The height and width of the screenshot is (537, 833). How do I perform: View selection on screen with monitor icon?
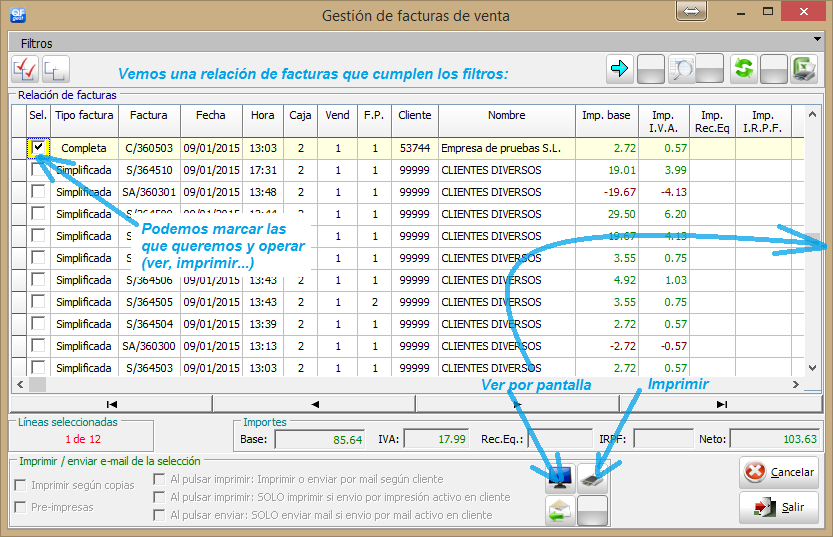pyautogui.click(x=560, y=477)
